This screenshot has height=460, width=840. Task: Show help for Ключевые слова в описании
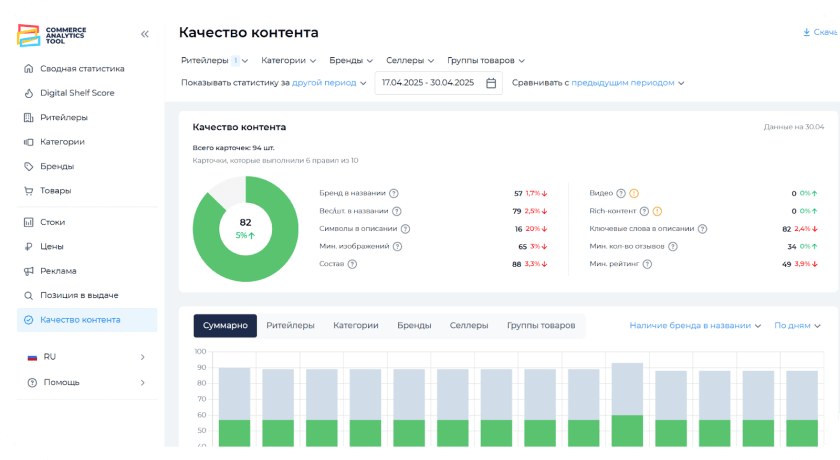pos(702,229)
